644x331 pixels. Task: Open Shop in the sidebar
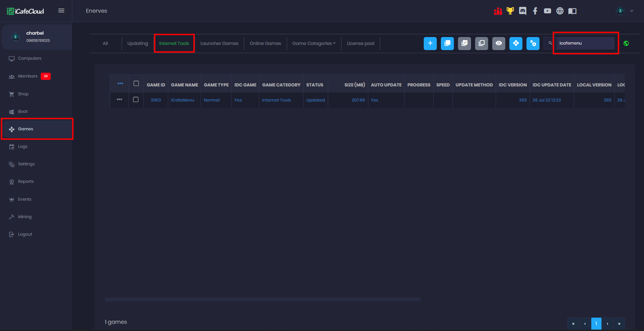36,94
